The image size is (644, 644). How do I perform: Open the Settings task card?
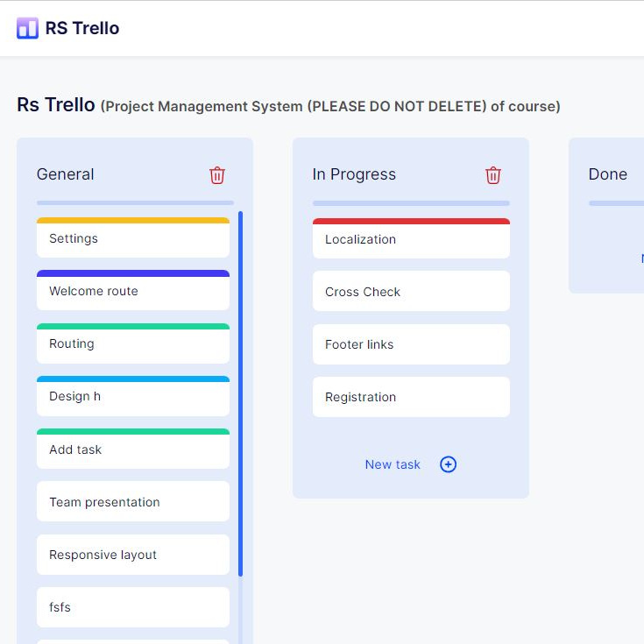[x=133, y=237]
